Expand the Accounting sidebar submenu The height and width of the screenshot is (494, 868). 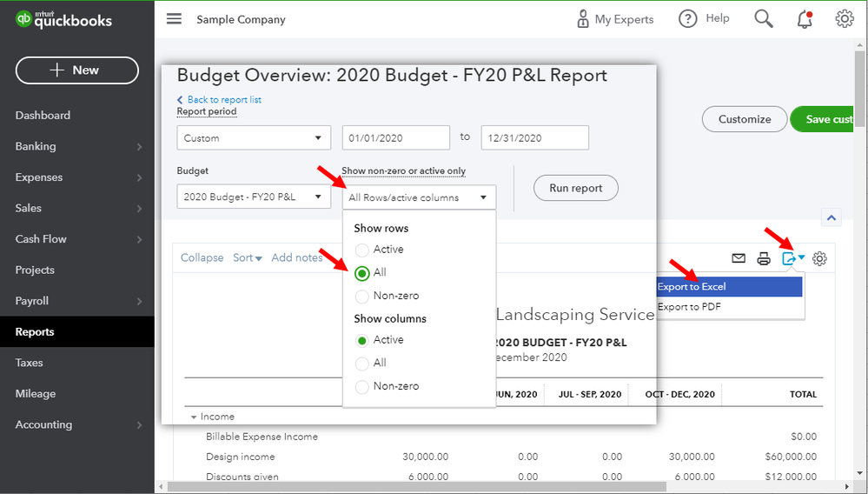[139, 424]
